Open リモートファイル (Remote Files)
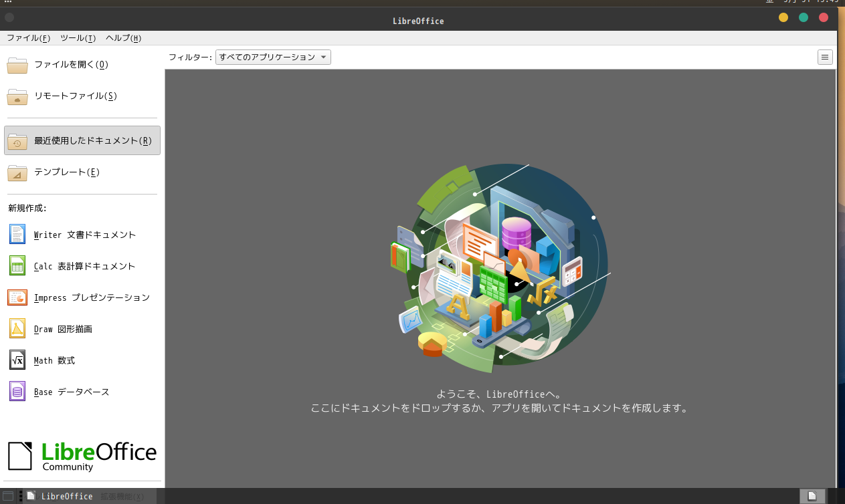 82,96
